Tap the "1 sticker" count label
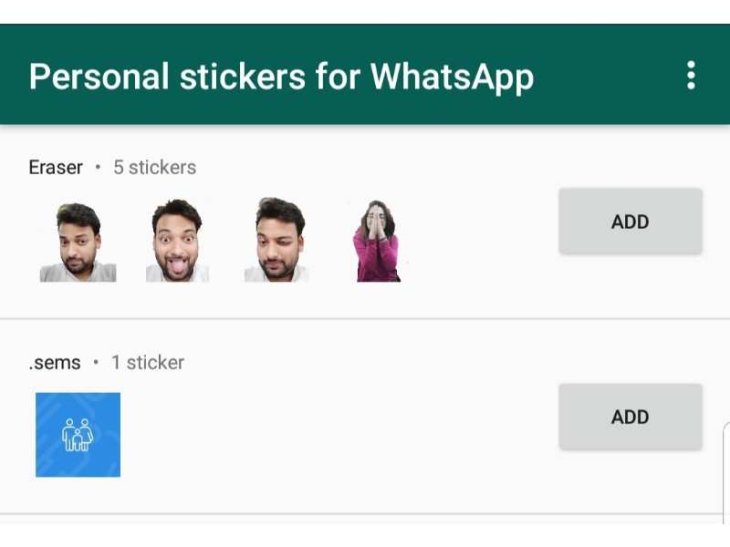 point(148,362)
